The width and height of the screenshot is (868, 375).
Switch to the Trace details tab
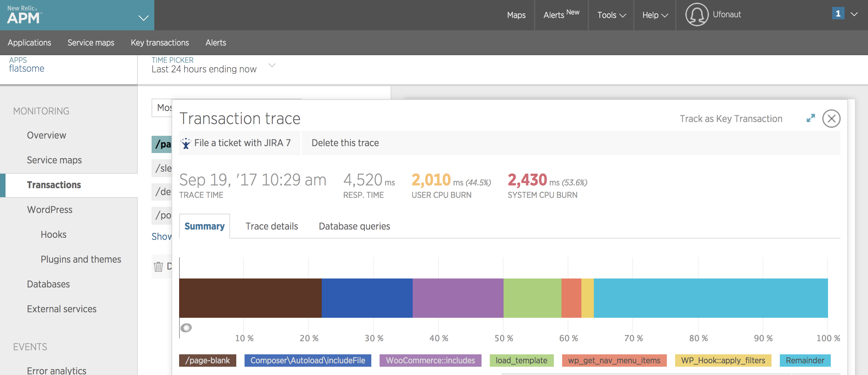pos(272,226)
